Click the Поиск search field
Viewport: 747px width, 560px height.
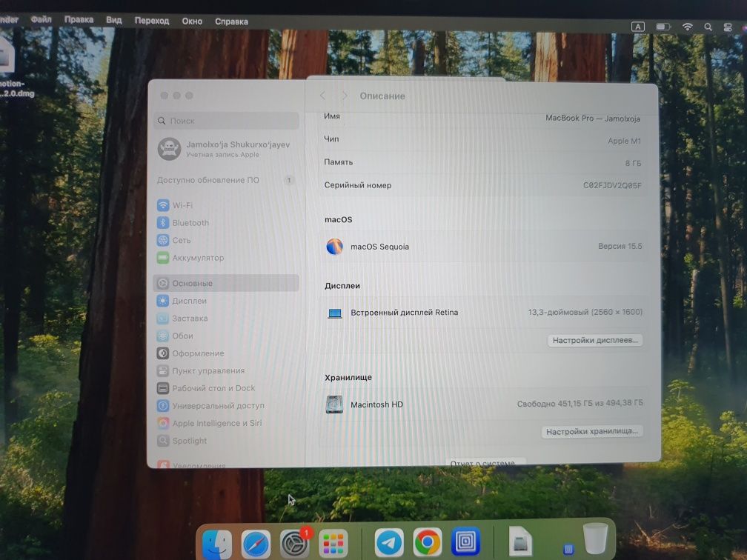point(226,121)
